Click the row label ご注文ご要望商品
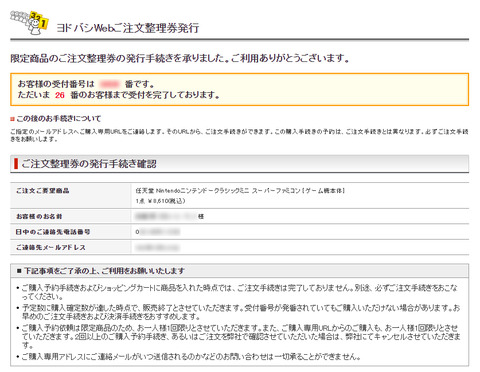 [x=43, y=191]
